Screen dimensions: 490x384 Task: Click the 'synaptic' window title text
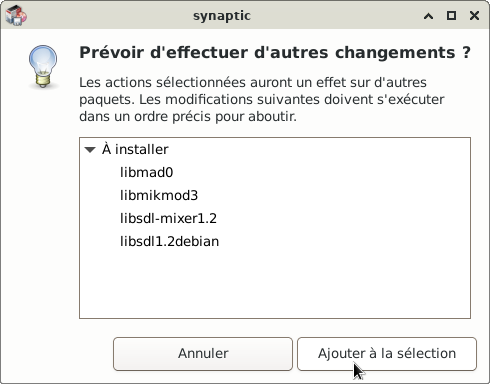click(222, 16)
